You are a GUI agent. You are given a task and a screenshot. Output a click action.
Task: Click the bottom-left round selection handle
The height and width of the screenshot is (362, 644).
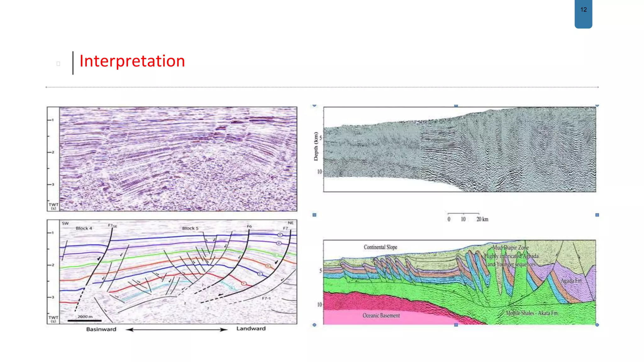click(314, 325)
